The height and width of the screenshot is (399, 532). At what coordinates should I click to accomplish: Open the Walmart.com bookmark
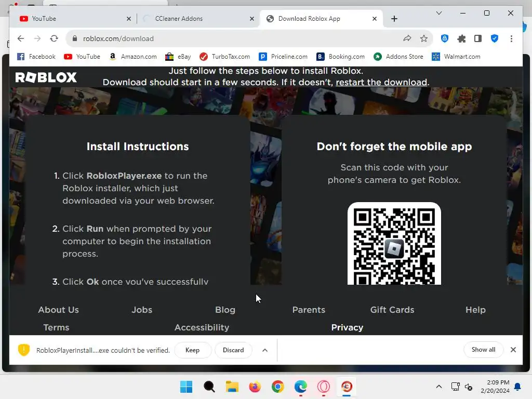pos(456,57)
